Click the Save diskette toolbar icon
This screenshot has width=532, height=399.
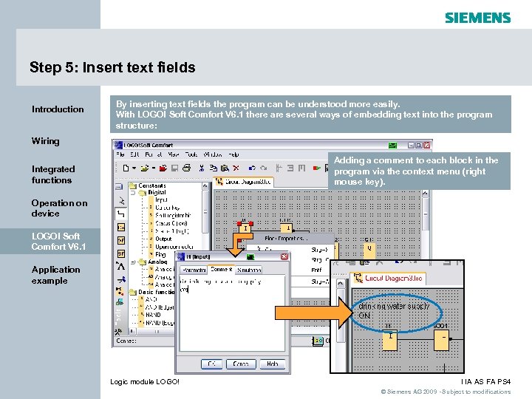point(174,168)
